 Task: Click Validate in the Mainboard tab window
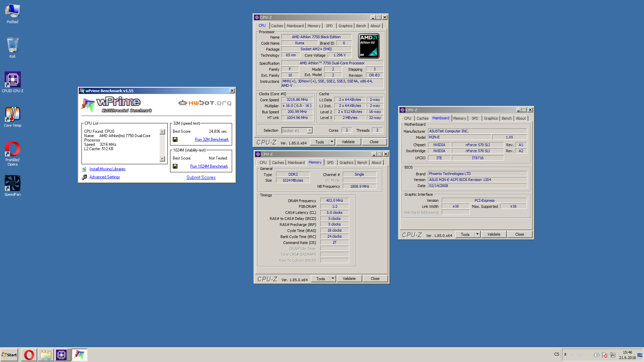(x=494, y=234)
